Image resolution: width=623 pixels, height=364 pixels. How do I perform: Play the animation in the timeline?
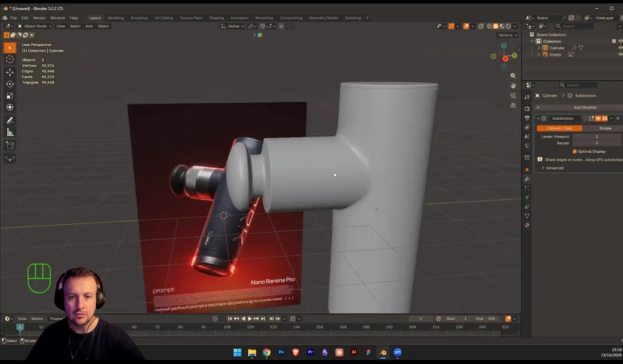(x=250, y=319)
